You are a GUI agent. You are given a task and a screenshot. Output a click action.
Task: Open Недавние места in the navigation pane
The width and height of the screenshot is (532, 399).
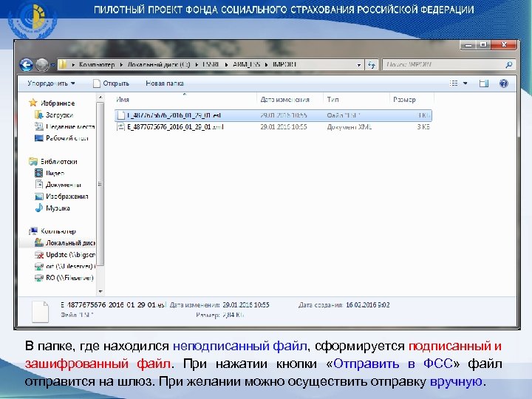point(70,126)
